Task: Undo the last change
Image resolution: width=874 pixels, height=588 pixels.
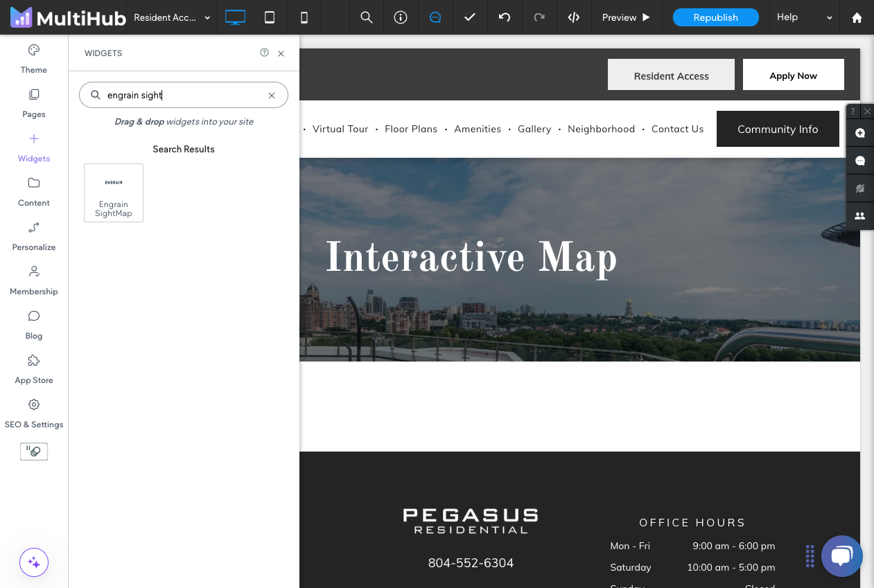Action: [505, 17]
